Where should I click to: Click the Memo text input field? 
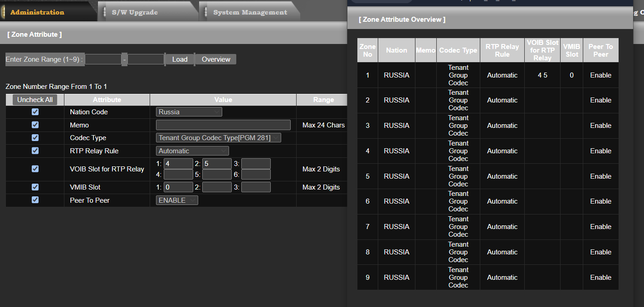[x=223, y=125]
